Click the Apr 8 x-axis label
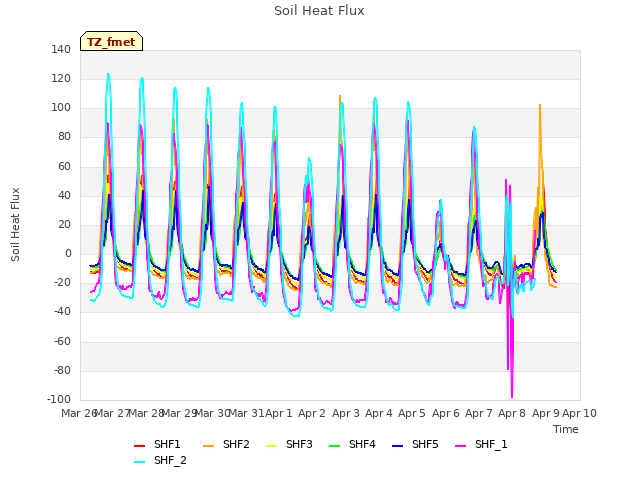 pyautogui.click(x=512, y=413)
